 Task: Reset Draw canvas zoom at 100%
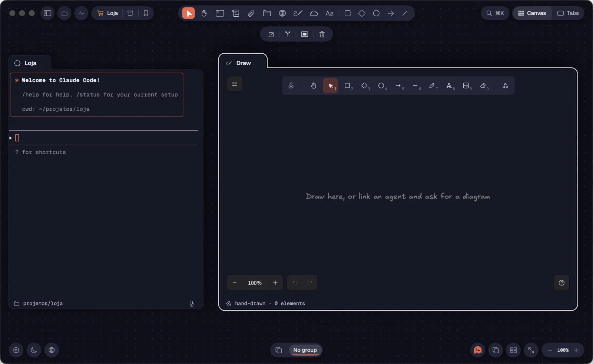[x=255, y=283]
